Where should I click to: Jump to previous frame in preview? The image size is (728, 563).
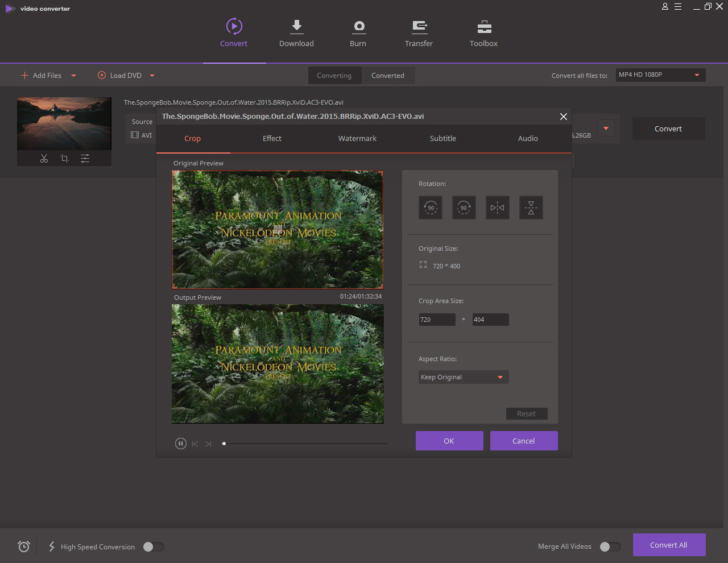(195, 444)
